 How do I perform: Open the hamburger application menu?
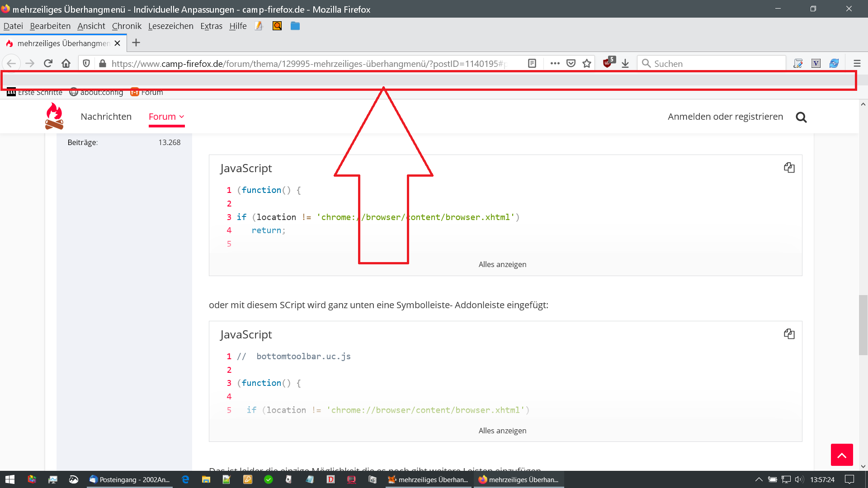[857, 63]
